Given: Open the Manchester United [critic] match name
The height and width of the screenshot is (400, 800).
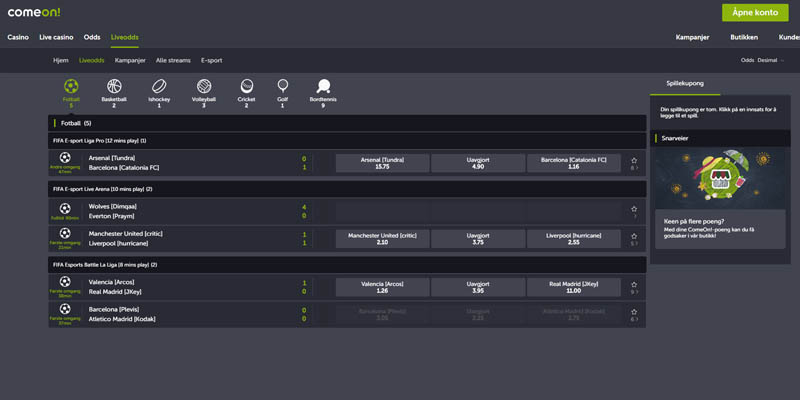Looking at the screenshot, I should coord(126,234).
